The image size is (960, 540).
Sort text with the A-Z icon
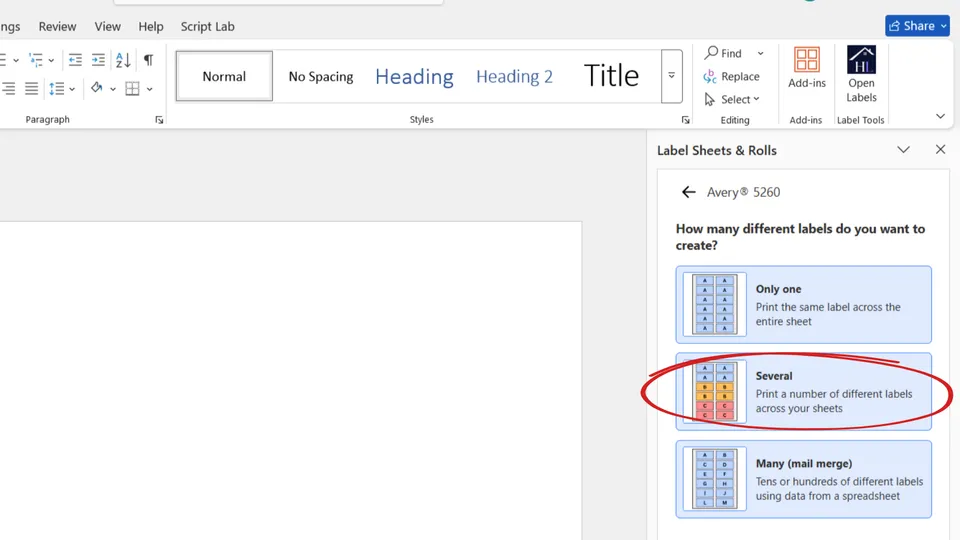123,60
